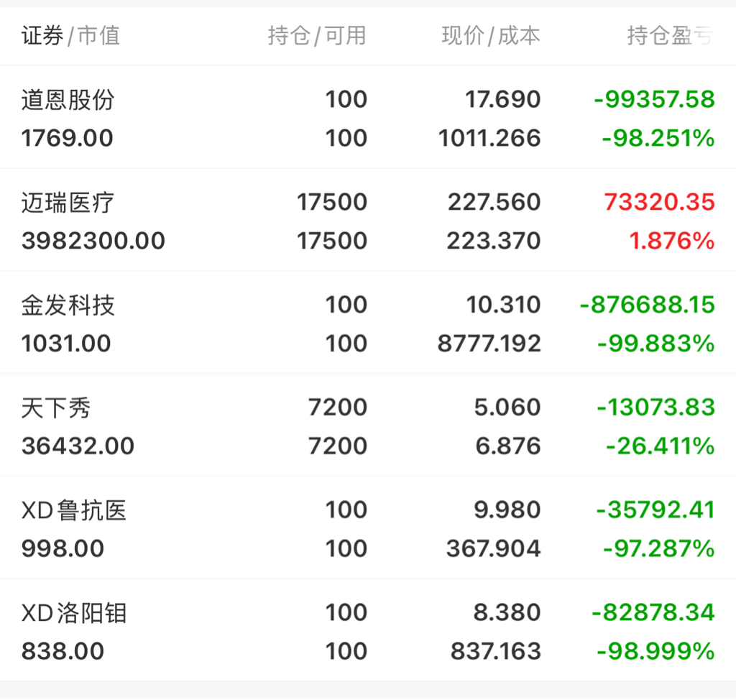Select loss percentage -97.287%

tap(659, 549)
